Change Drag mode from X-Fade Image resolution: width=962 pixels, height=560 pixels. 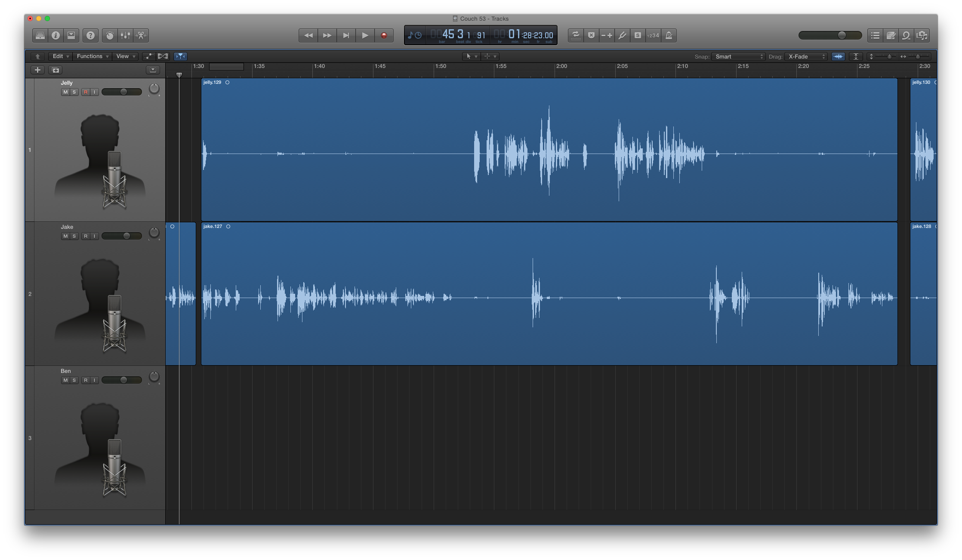tap(806, 56)
